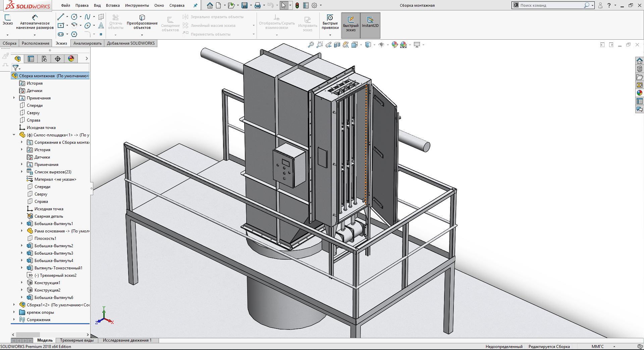Open the ConfigurationManager panel tab
Image resolution: width=644 pixels, height=350 pixels.
(x=44, y=59)
